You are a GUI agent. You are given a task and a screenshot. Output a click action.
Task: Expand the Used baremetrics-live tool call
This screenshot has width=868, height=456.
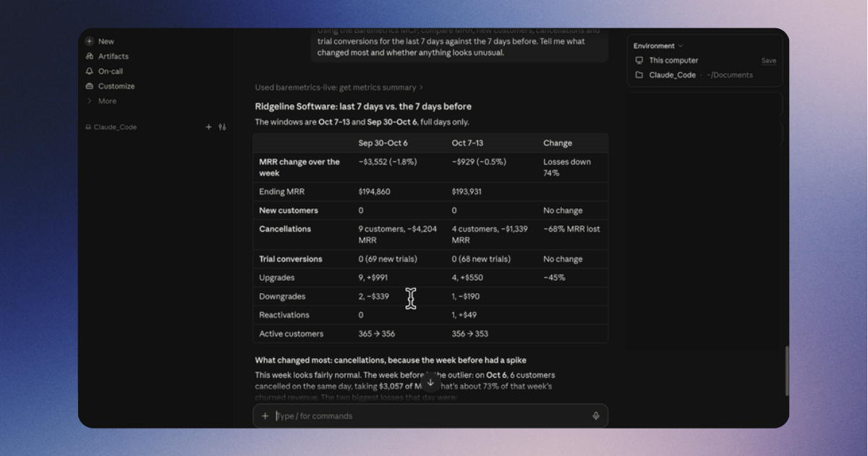coord(339,88)
